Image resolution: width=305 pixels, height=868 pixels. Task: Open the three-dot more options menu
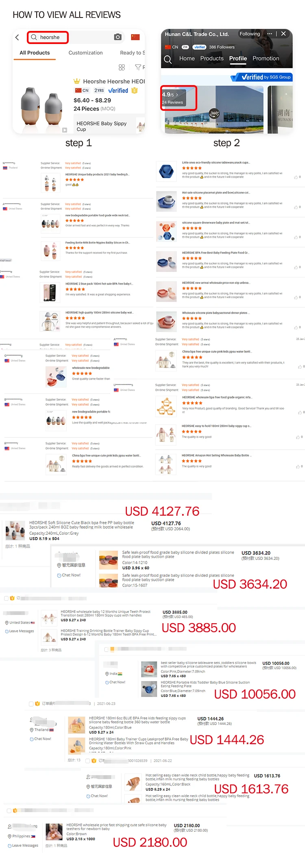(x=270, y=34)
